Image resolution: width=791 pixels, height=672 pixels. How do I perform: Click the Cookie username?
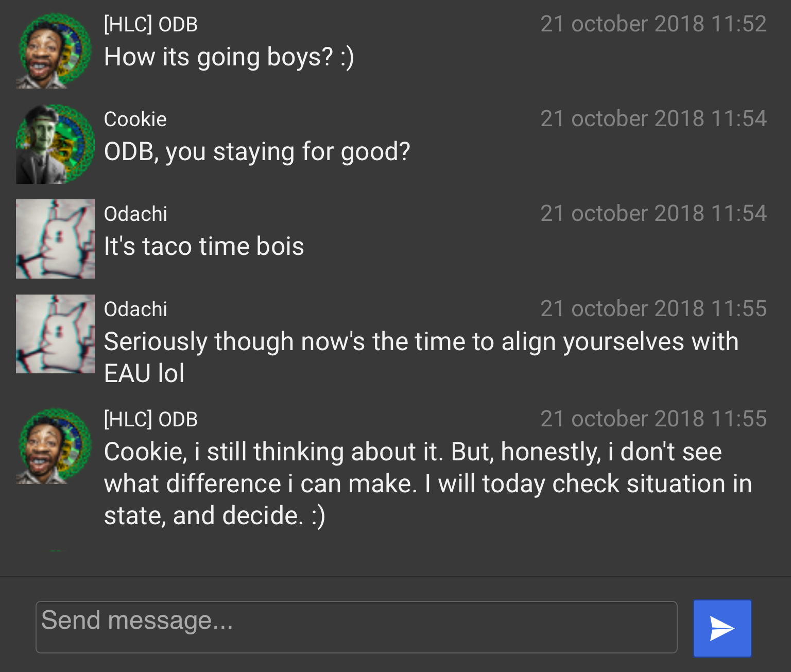(x=135, y=119)
